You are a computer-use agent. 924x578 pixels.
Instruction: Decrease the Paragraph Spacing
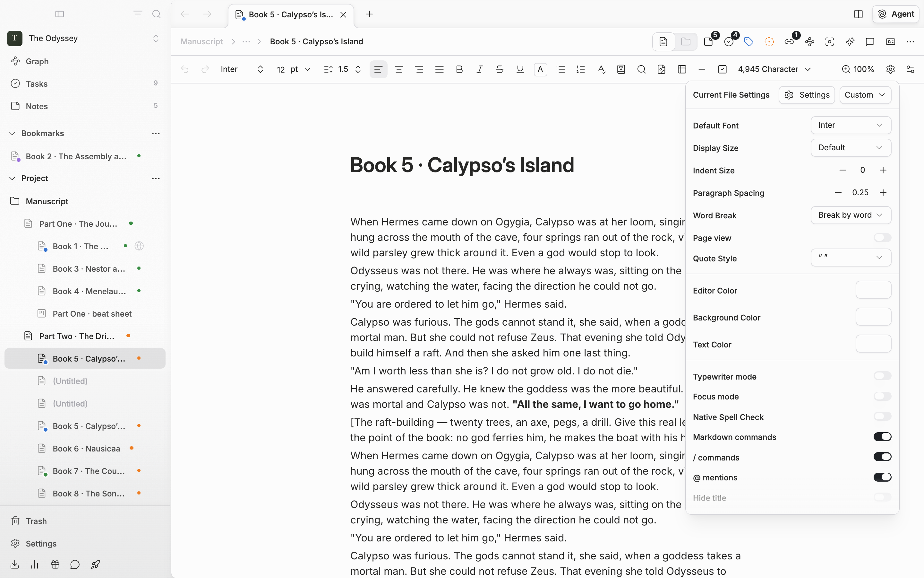pyautogui.click(x=838, y=193)
